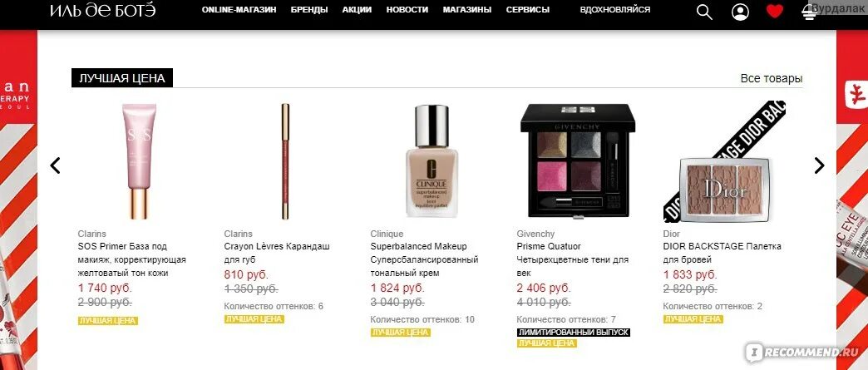This screenshot has width=868, height=370.
Task: Open the БРЕНДЫ menu item
Action: pyautogui.click(x=309, y=9)
